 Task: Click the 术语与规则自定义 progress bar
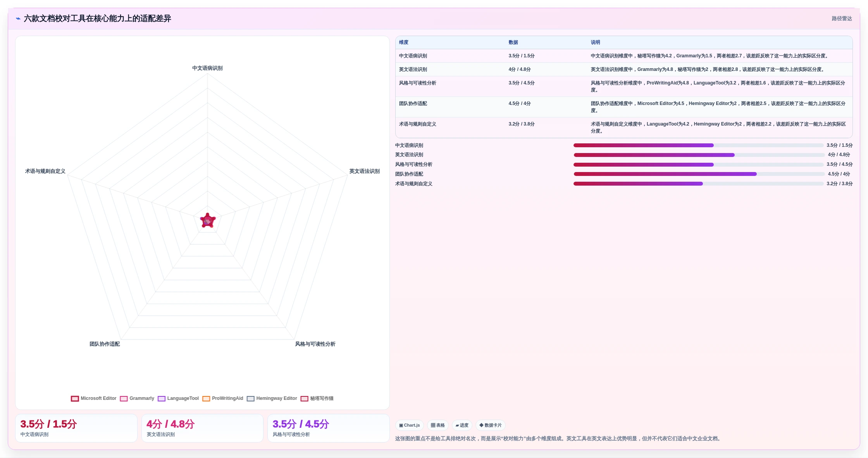click(699, 184)
